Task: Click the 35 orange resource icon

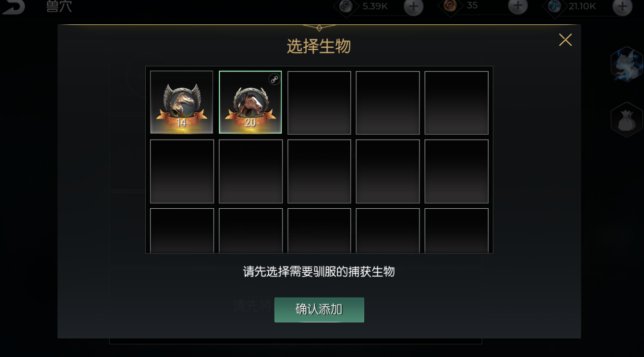Action: click(x=450, y=6)
